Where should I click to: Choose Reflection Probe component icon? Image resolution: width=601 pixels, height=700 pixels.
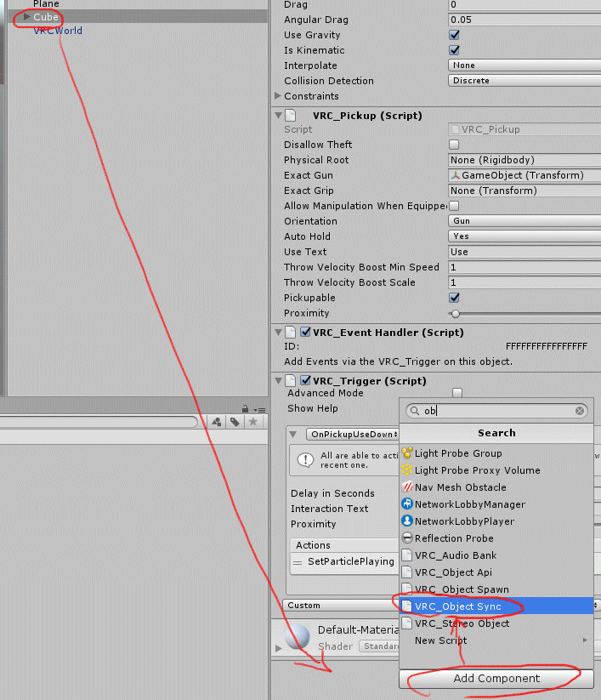(406, 538)
